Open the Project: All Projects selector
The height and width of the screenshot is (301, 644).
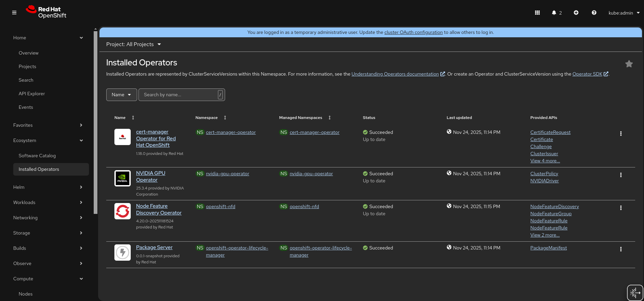tap(133, 44)
